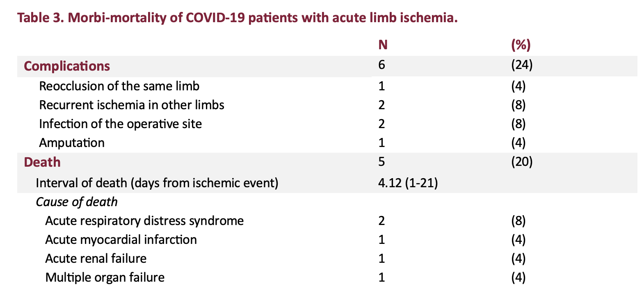644x303 pixels.
Task: Select the Amputation row label
Action: click(72, 142)
